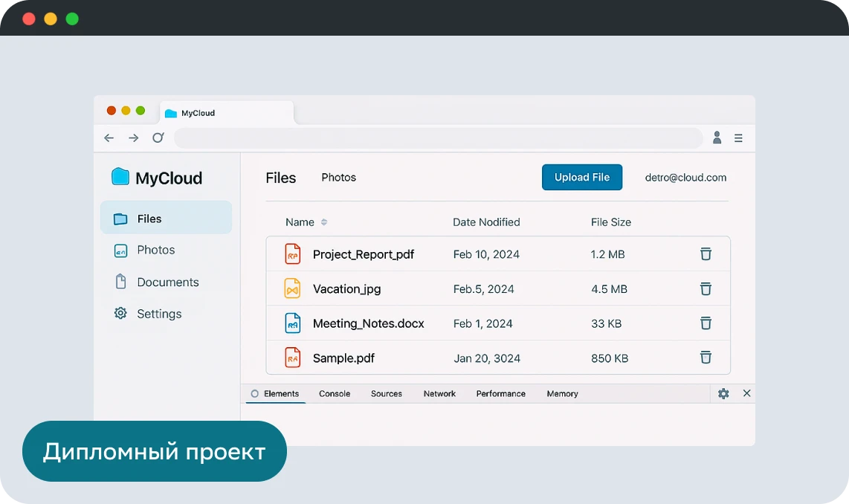Open DevTools settings gear icon
The height and width of the screenshot is (504, 849).
pyautogui.click(x=723, y=394)
